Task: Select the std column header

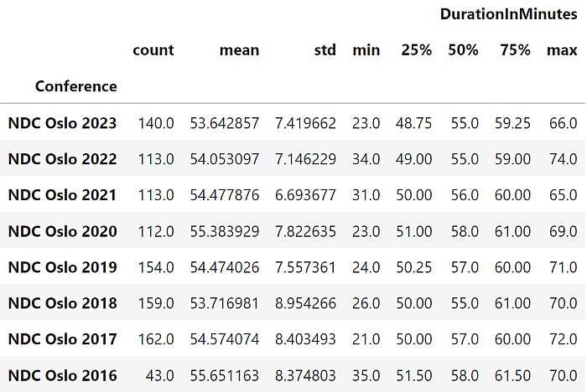Action: pos(325,50)
